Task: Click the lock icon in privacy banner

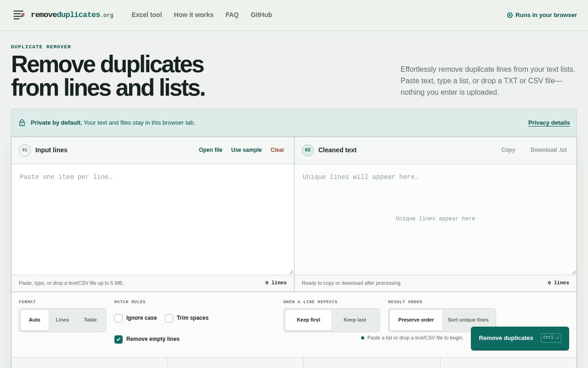Action: pos(22,123)
